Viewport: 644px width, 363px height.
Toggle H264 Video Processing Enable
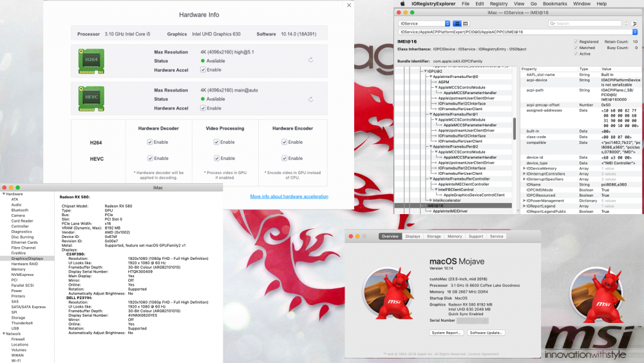point(216,142)
